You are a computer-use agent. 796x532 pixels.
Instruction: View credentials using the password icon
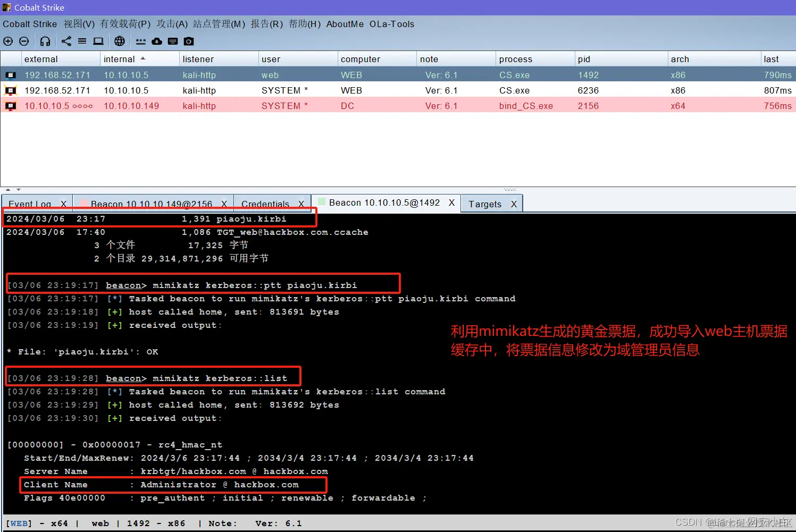pos(141,41)
